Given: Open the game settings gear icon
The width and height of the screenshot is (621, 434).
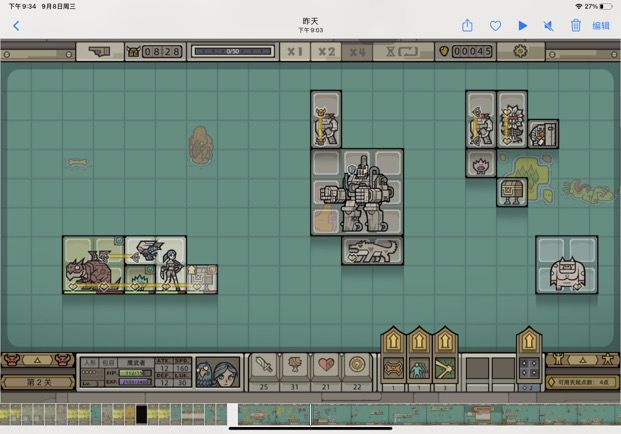Looking at the screenshot, I should pyautogui.click(x=520, y=51).
